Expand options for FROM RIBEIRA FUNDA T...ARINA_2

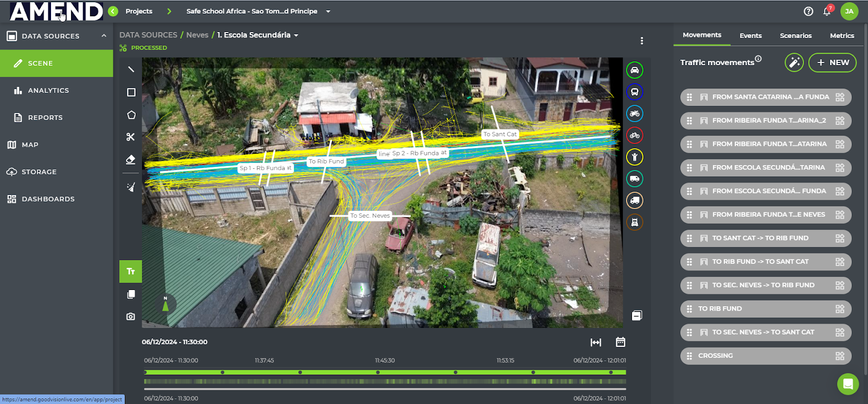pos(840,121)
